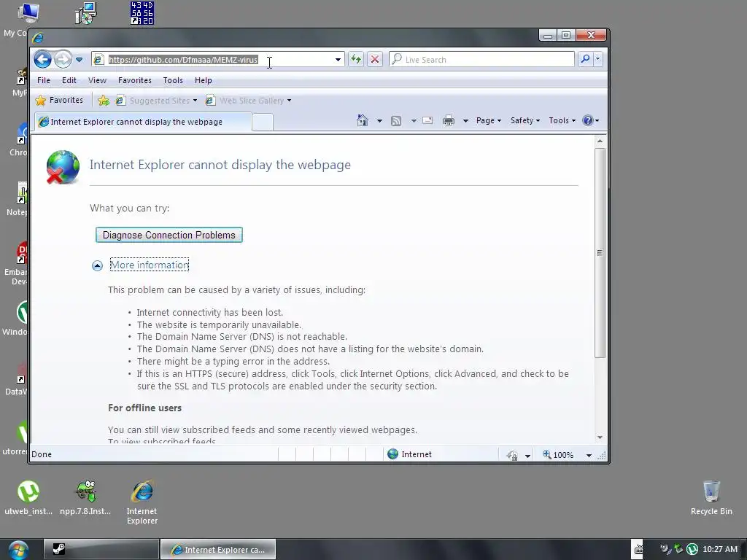Click the More information link

point(150,265)
